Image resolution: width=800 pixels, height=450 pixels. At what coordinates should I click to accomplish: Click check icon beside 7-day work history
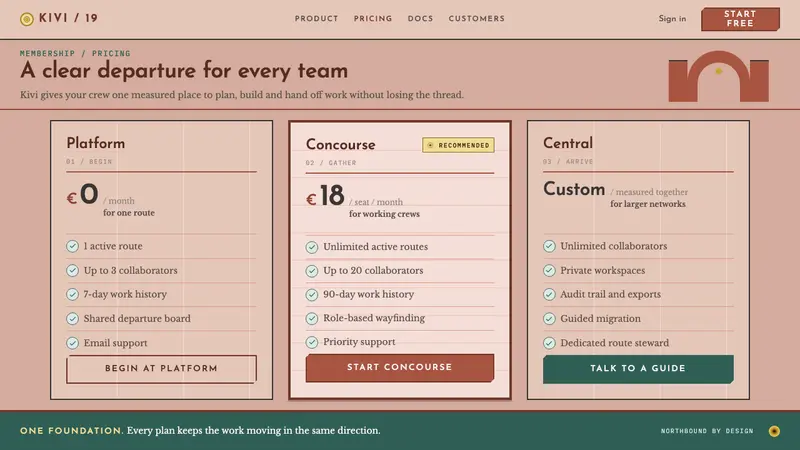pyautogui.click(x=72, y=294)
